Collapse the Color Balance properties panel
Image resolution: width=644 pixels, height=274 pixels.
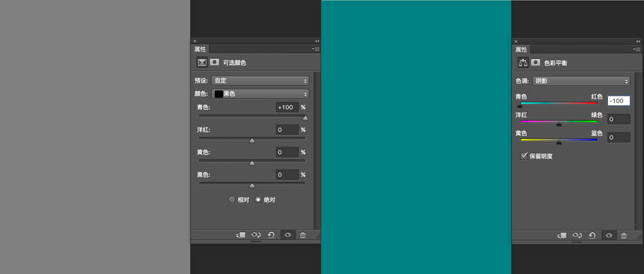pos(638,41)
